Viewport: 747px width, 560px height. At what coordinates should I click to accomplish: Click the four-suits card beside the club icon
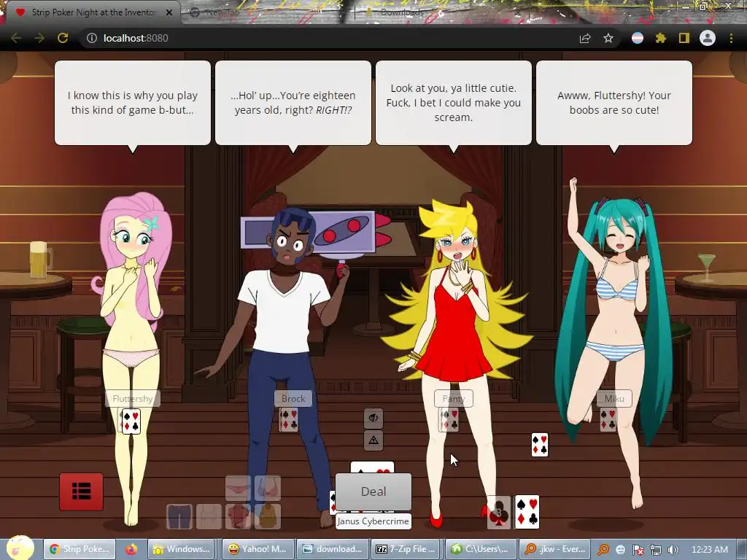[527, 513]
